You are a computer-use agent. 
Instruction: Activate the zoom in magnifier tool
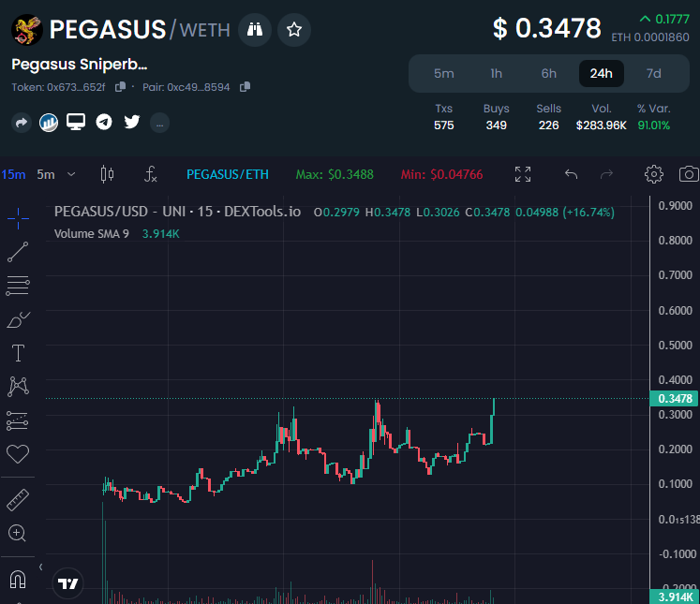pos(18,534)
